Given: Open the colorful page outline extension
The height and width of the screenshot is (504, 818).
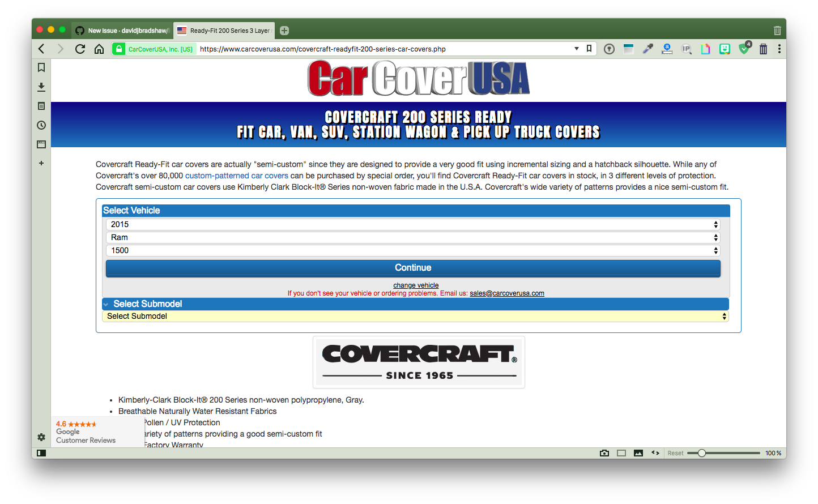Looking at the screenshot, I should tap(705, 49).
